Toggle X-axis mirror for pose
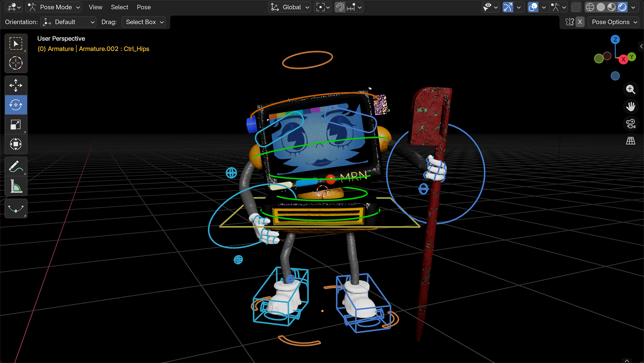This screenshot has height=363, width=644. (x=580, y=22)
